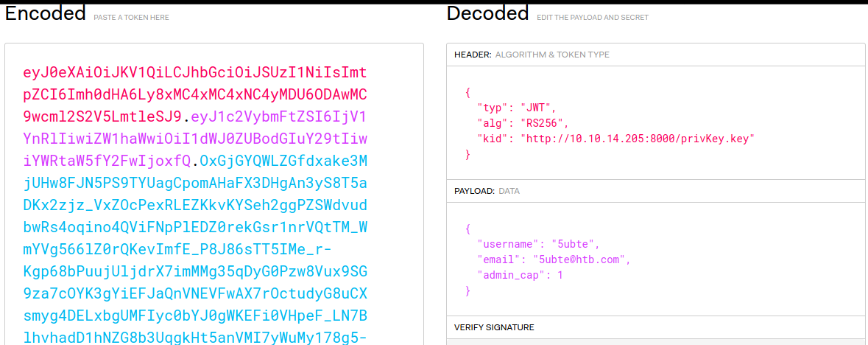Click 'ALGORITHM & TOKEN TYPE' label text

(552, 55)
